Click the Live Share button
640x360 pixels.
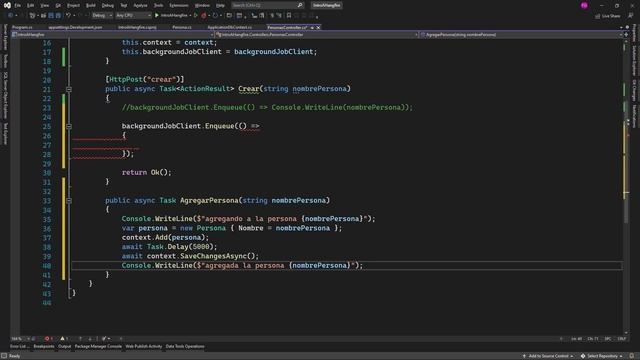607,16
